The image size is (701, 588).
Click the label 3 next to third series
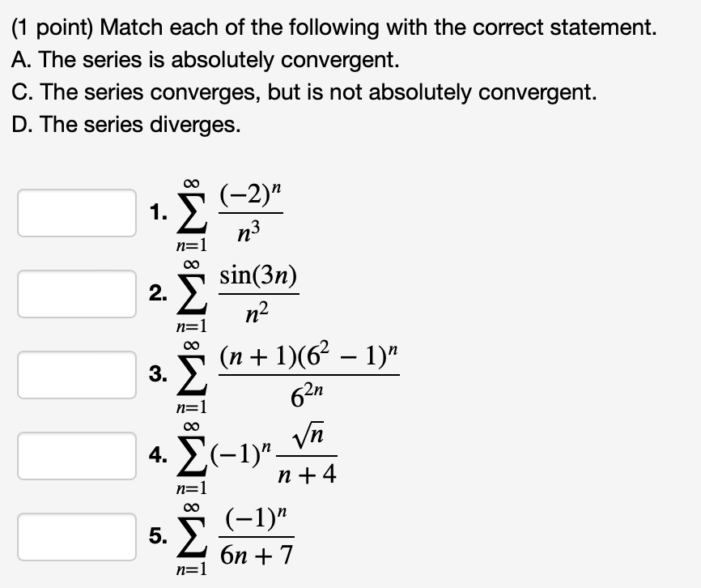[156, 374]
